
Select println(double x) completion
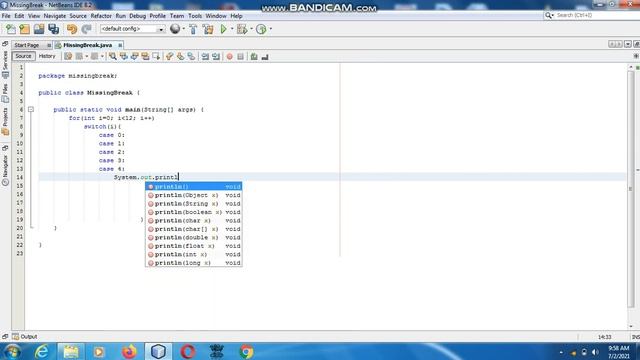coord(194,238)
